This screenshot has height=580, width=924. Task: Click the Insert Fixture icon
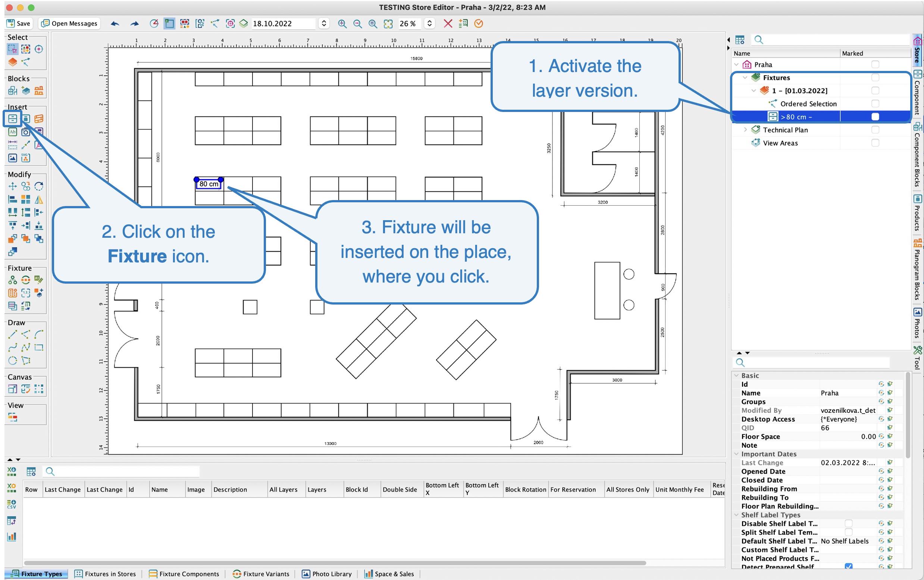(13, 119)
